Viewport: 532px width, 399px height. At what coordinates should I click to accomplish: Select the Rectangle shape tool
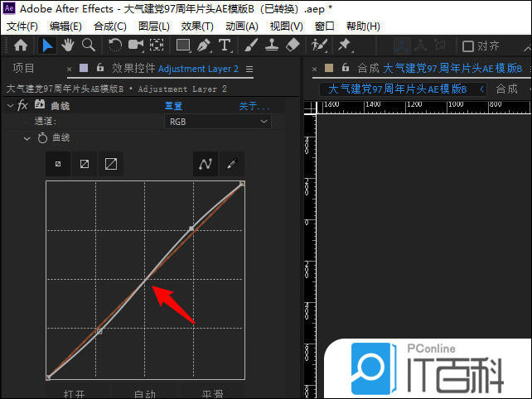click(x=183, y=45)
